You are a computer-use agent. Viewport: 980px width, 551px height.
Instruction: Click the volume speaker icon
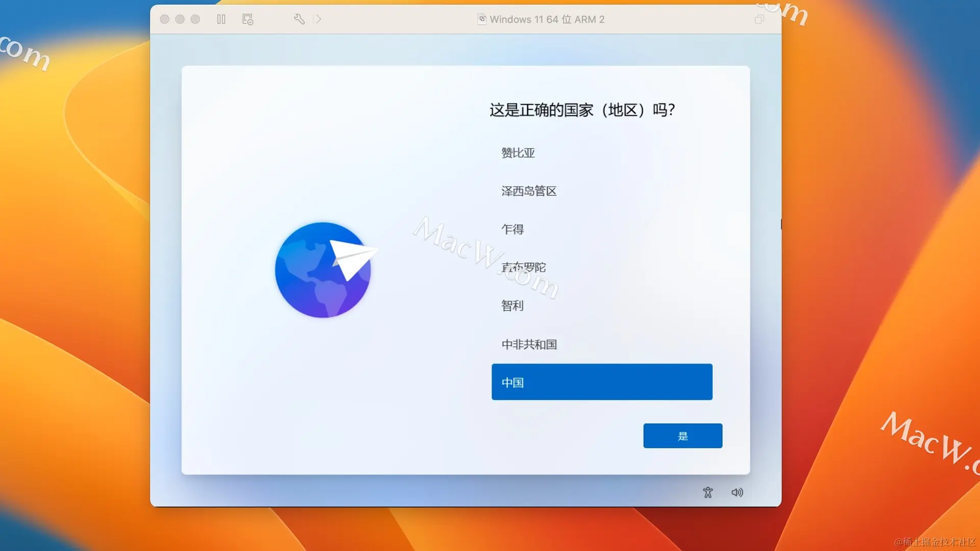737,492
